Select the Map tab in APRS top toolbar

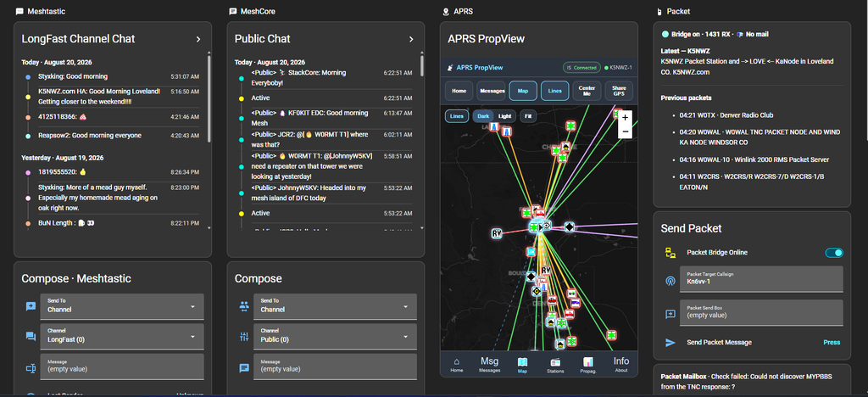522,91
